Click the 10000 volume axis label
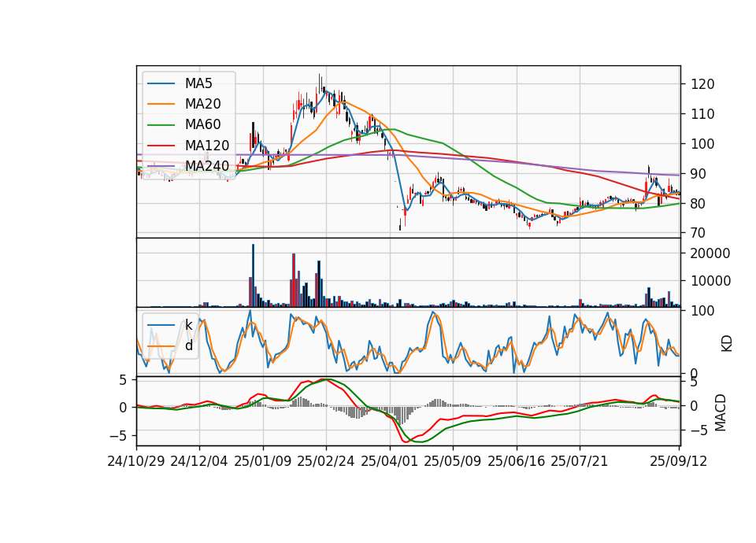756x543 pixels. pyautogui.click(x=710, y=281)
